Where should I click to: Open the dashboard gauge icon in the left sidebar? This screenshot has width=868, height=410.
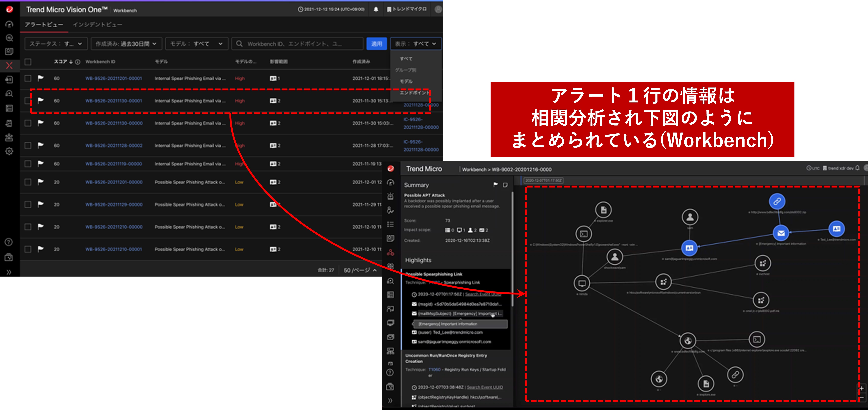(x=9, y=24)
